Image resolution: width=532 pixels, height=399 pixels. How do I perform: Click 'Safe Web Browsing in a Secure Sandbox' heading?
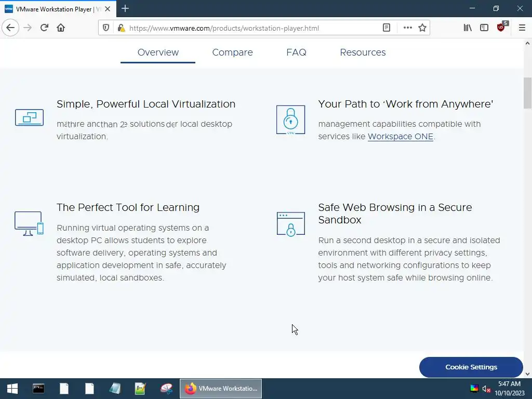point(395,214)
